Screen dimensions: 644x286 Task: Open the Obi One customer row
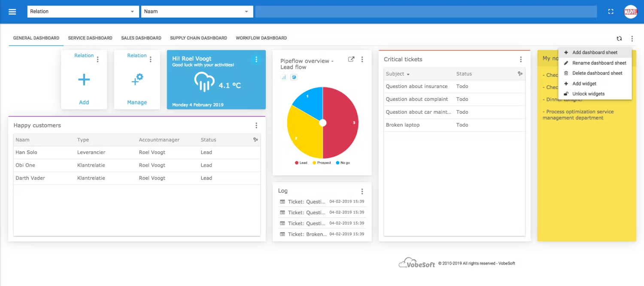click(x=137, y=165)
